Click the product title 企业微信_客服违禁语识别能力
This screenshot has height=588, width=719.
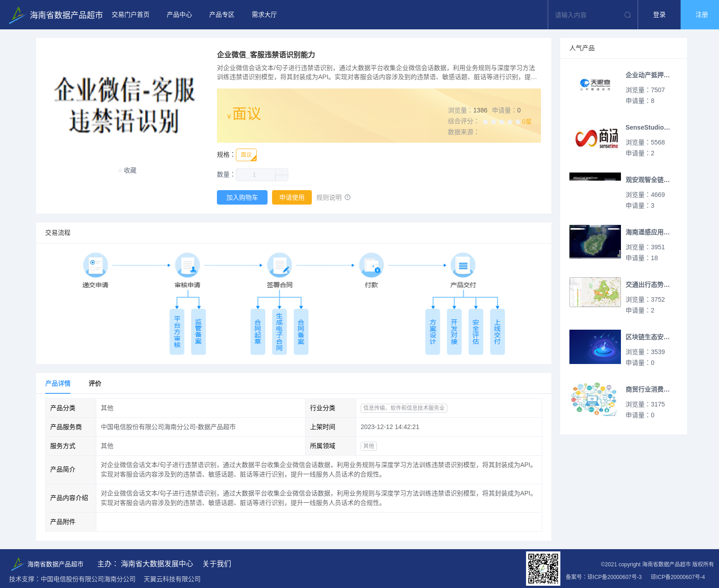[266, 55]
